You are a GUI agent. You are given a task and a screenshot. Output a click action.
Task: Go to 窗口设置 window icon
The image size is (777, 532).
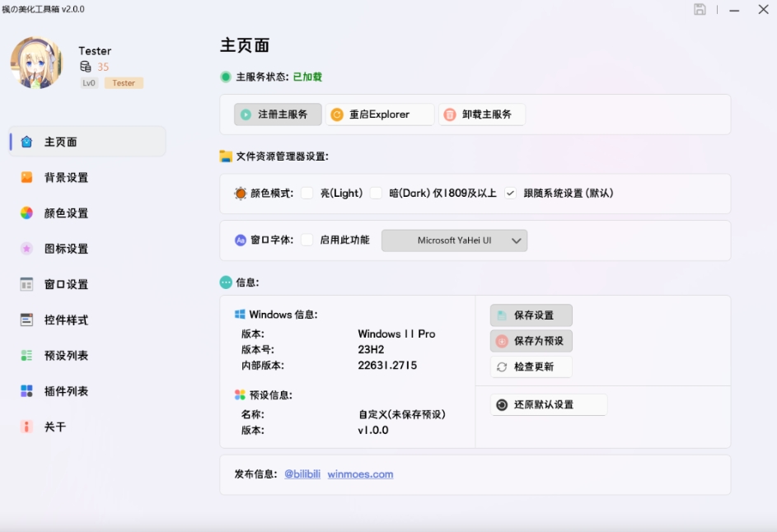pos(27,284)
